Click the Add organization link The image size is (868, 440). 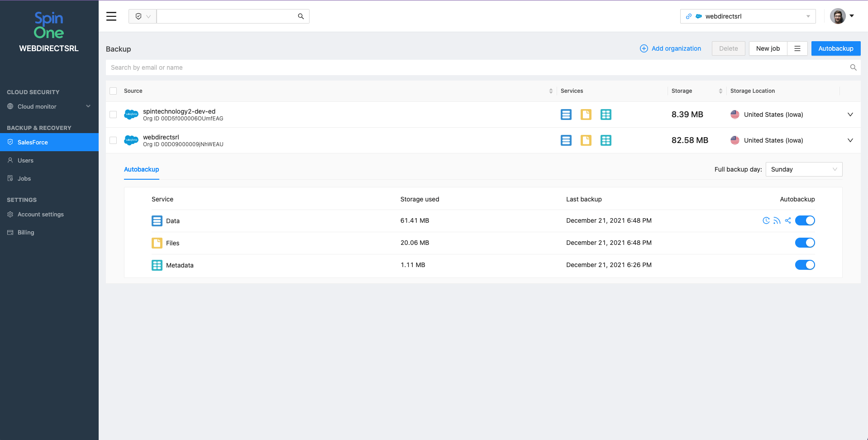pyautogui.click(x=670, y=48)
